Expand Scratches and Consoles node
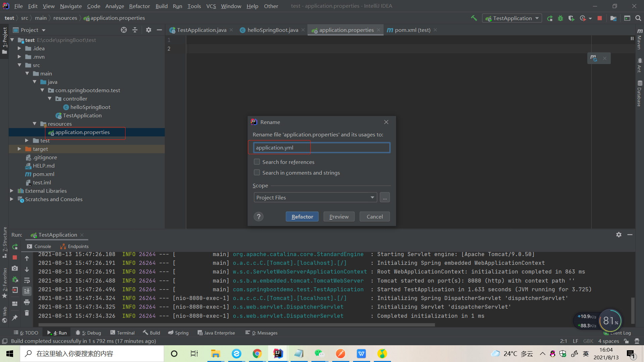Screen dimensions: 644x362 (x=12, y=199)
